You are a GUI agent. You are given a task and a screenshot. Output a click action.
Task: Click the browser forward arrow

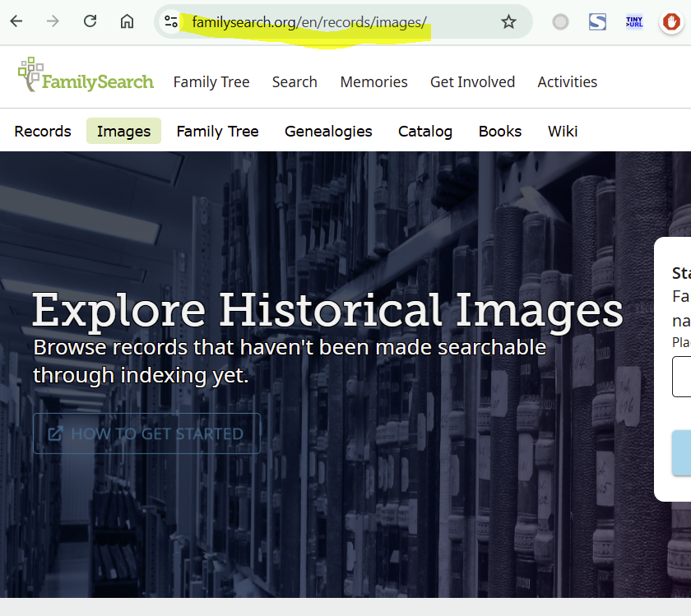(53, 21)
